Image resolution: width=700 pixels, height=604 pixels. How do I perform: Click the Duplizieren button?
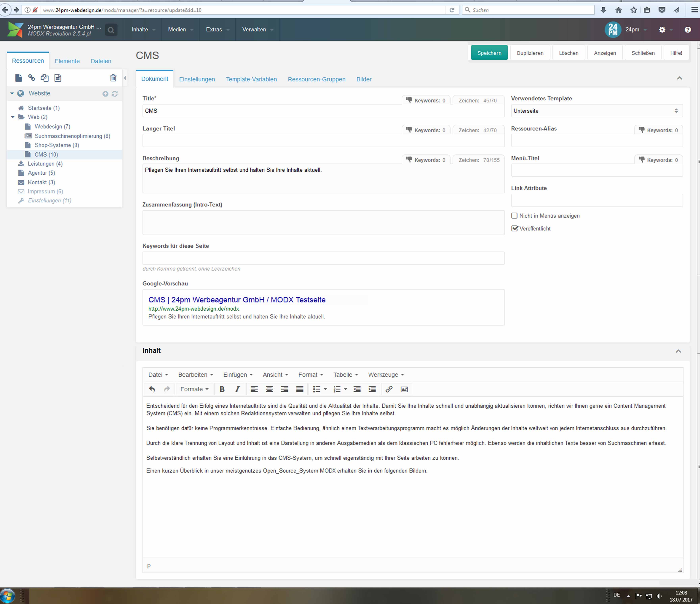530,53
